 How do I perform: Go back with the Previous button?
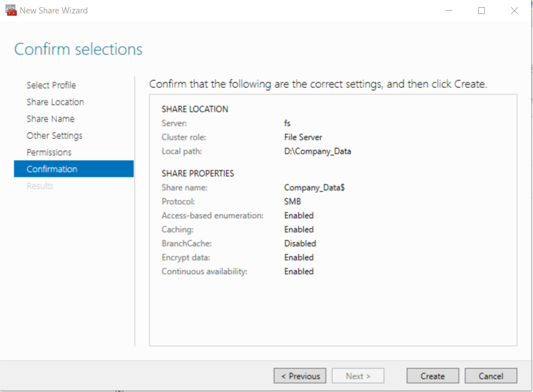[x=300, y=376]
